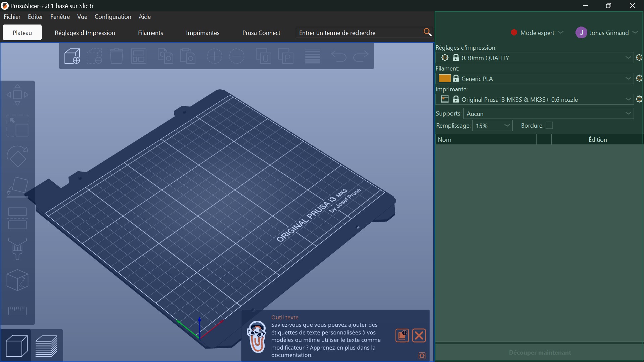Viewport: 644px width, 362px height.
Task: Click the Undo arrow icon
Action: (339, 56)
